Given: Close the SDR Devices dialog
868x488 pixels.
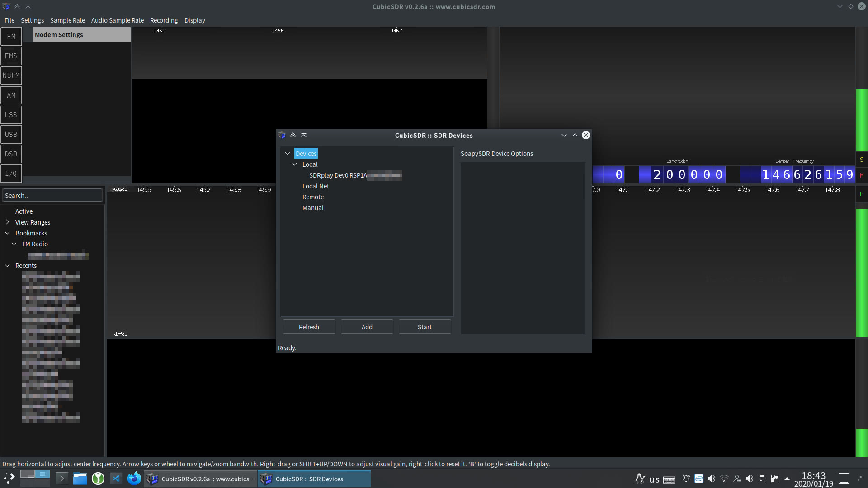Looking at the screenshot, I should (586, 135).
